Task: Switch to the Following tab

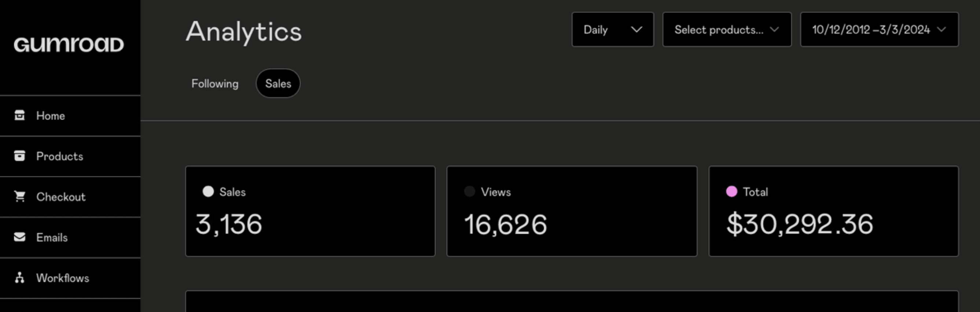Action: [x=214, y=83]
